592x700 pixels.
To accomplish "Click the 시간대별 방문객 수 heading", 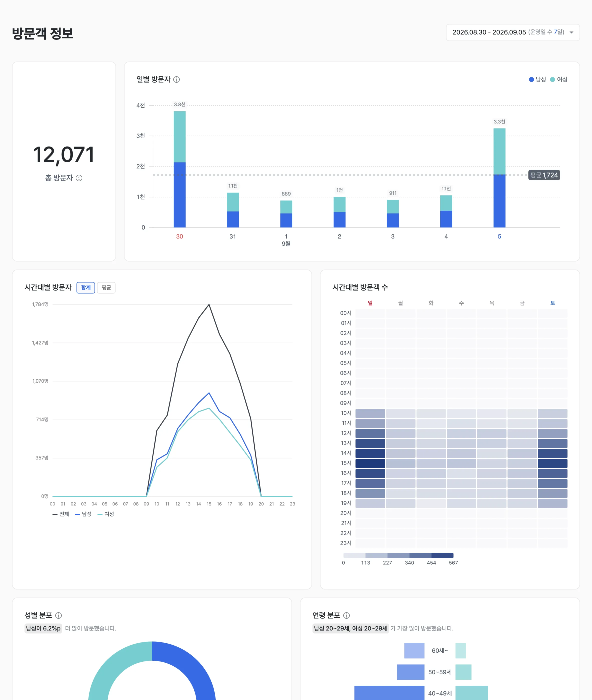I will click(x=360, y=287).
